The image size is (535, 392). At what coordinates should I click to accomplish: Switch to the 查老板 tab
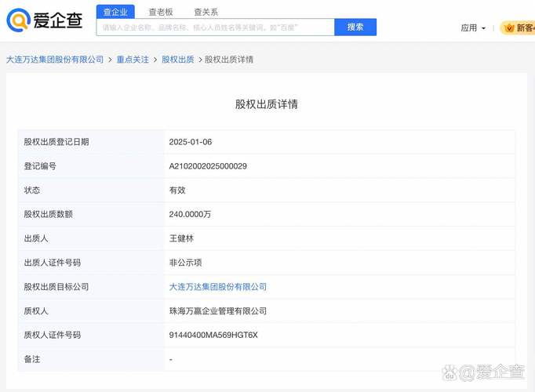[x=161, y=12]
